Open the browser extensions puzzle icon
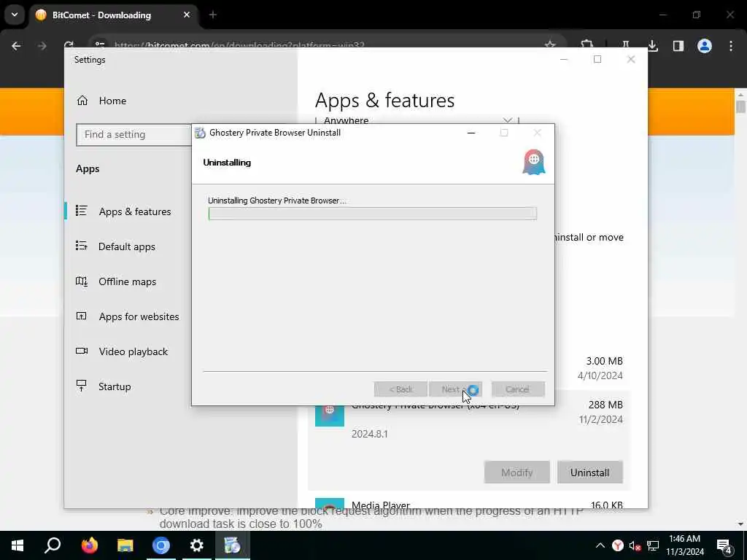747x560 pixels. point(587,46)
